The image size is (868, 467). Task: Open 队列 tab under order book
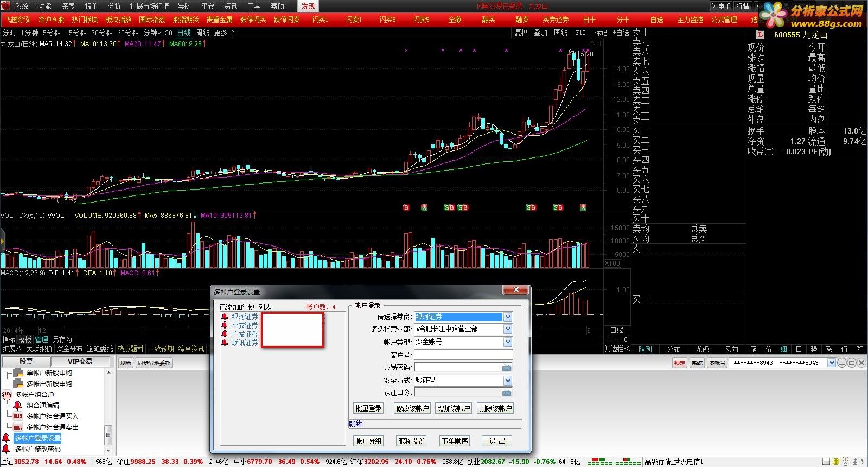pos(645,349)
